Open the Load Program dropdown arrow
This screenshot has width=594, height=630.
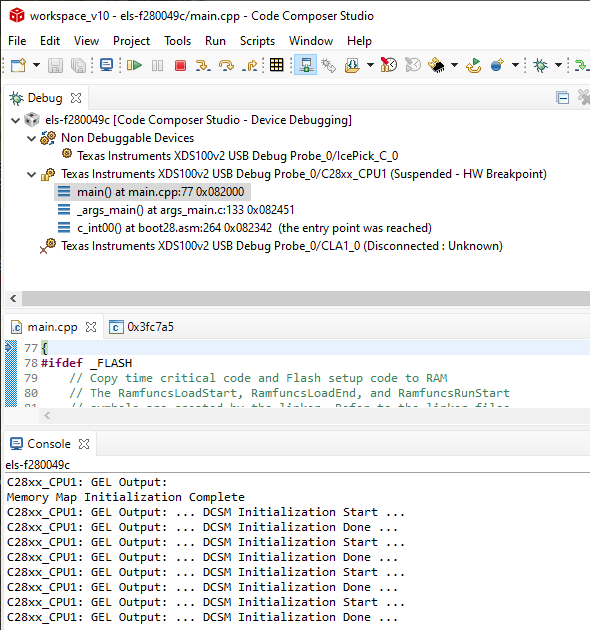[370, 65]
